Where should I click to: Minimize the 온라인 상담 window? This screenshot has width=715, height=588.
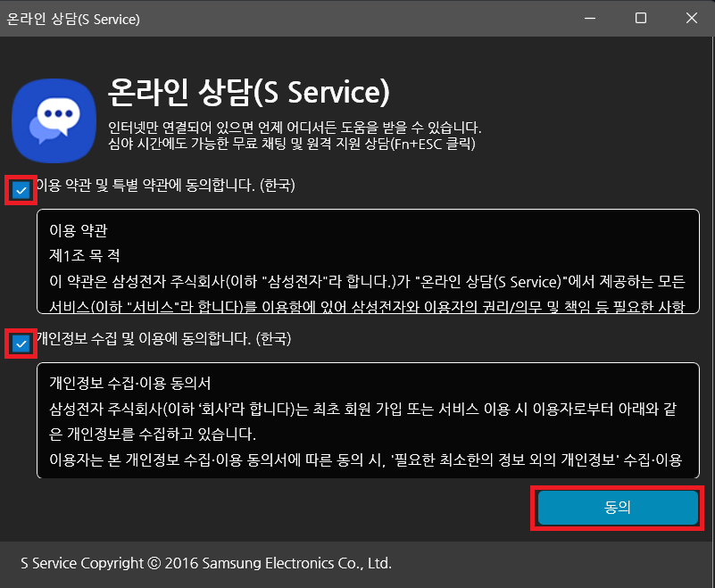pyautogui.click(x=590, y=18)
